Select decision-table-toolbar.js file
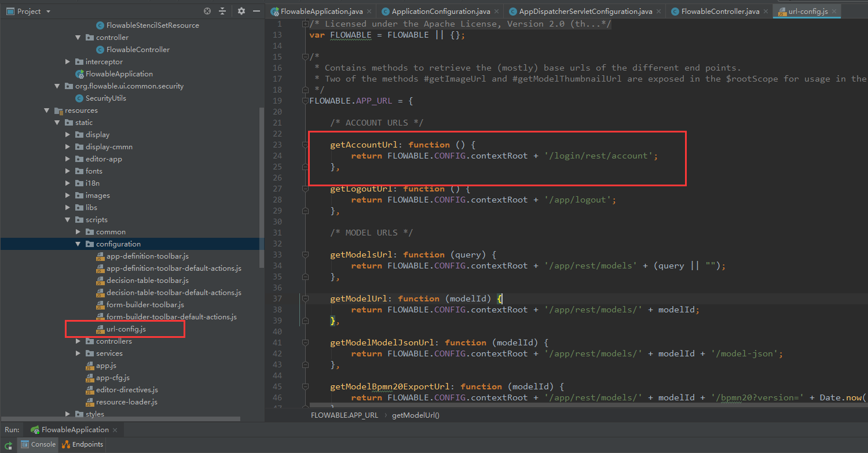This screenshot has height=453, width=868. [148, 281]
